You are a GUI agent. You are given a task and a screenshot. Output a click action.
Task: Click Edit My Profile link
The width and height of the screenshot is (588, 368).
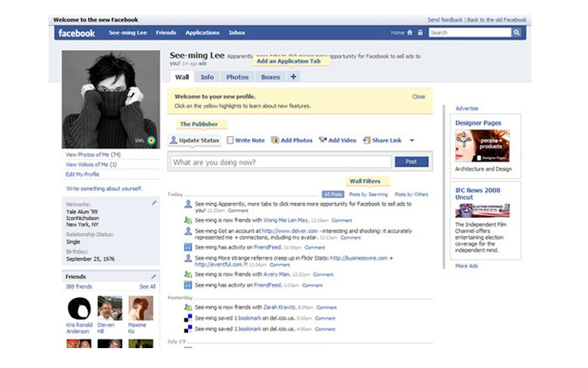[82, 174]
